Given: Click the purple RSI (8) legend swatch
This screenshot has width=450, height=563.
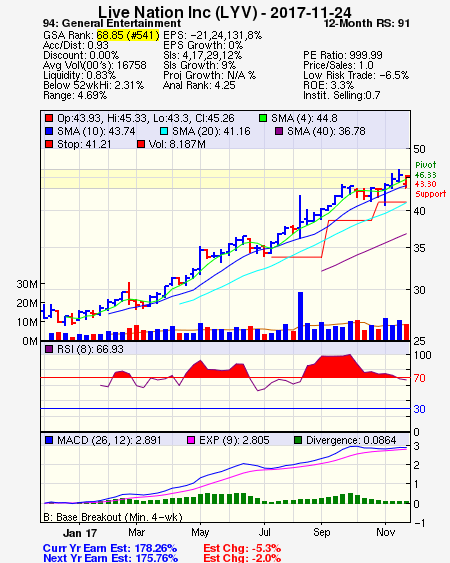Looking at the screenshot, I should coord(49,349).
